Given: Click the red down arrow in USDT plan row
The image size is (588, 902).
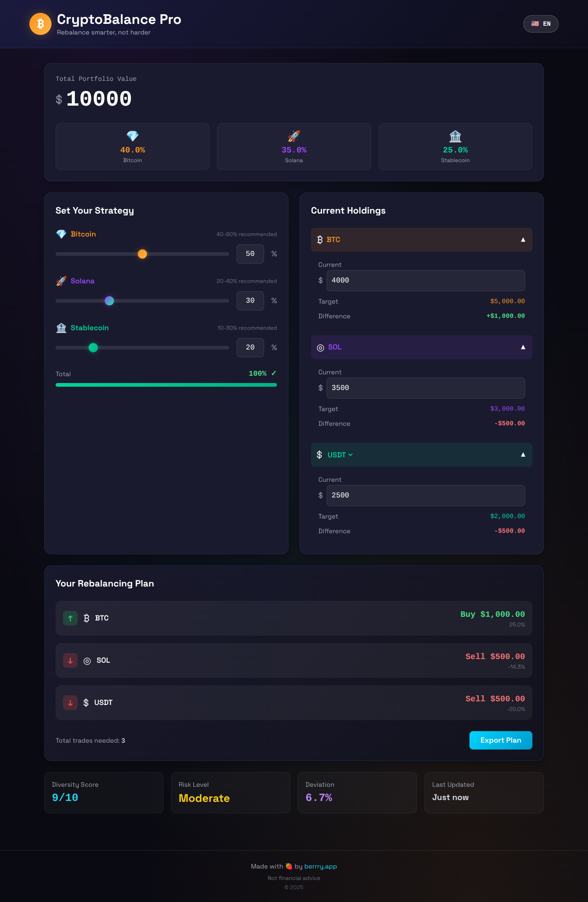Looking at the screenshot, I should coord(70,703).
